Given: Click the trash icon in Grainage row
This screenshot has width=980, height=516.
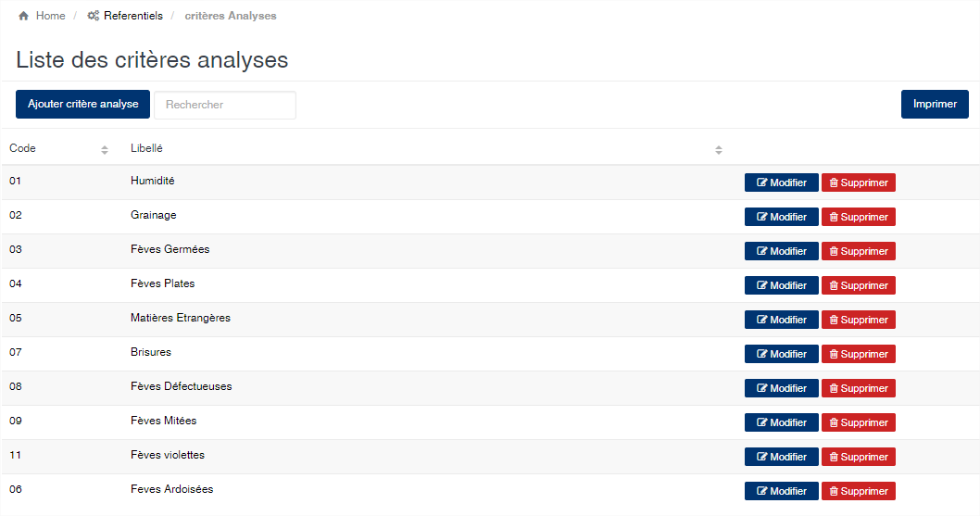Looking at the screenshot, I should tap(834, 217).
